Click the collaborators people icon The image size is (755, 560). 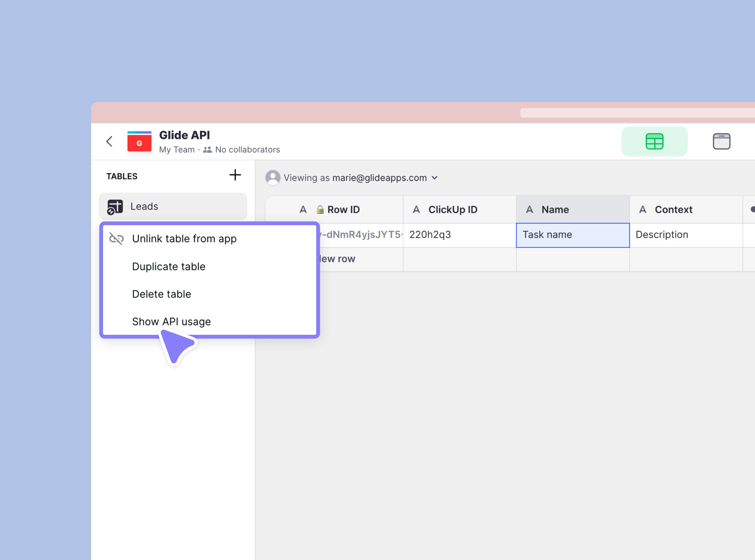[207, 150]
